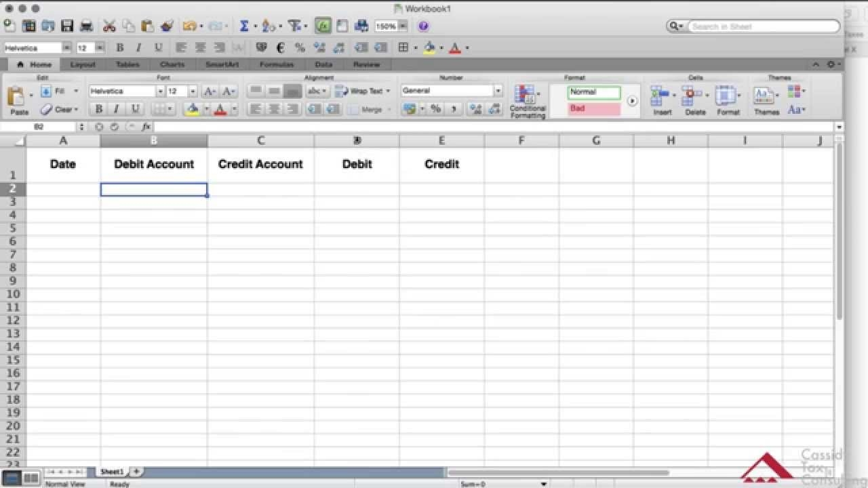Open the Charts ribbon tab
Viewport: 868px width, 488px height.
[172, 64]
